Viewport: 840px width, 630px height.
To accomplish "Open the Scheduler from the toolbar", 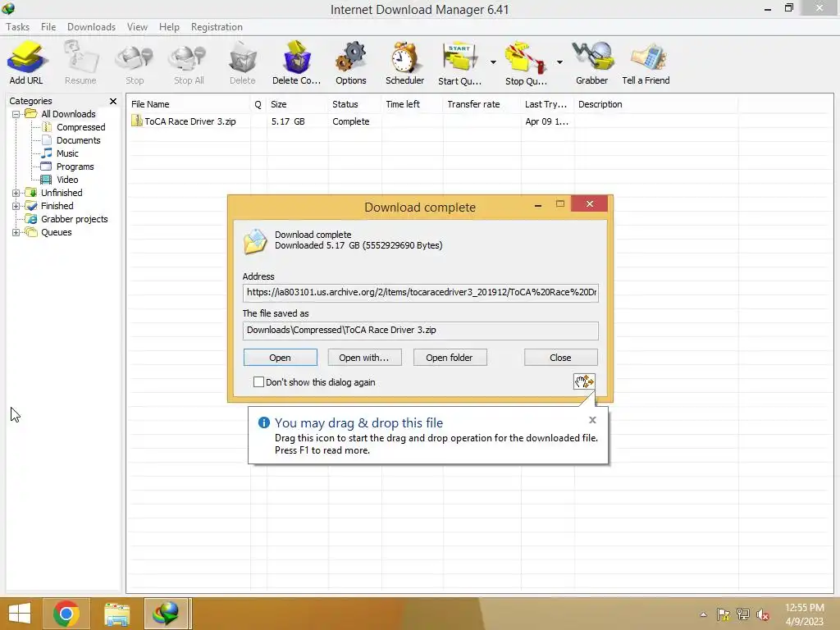I will coord(404,63).
